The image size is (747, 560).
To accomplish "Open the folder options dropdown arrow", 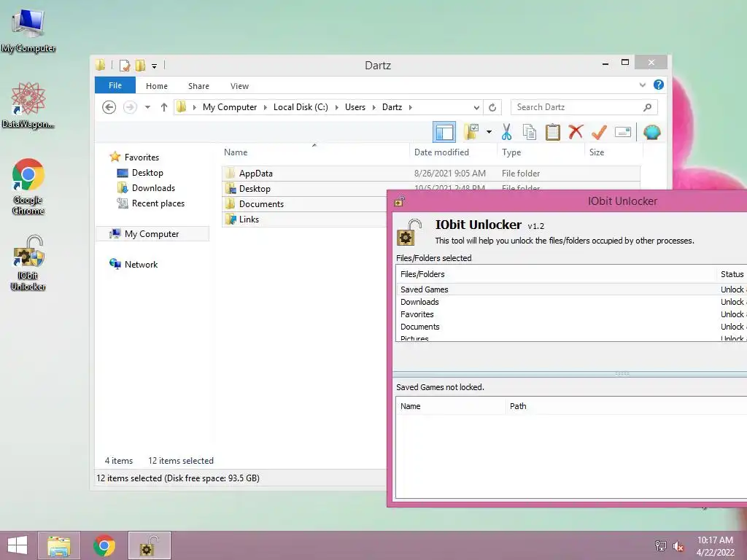I will (x=489, y=132).
